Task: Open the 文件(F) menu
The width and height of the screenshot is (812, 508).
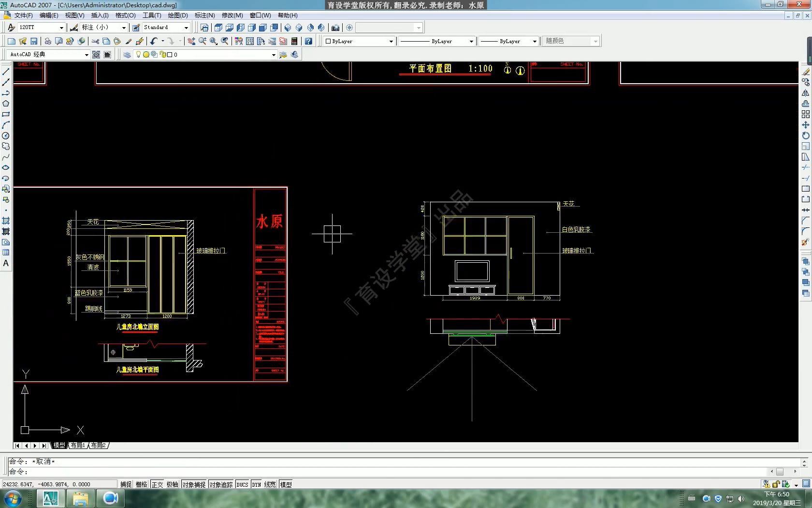Action: (24, 15)
